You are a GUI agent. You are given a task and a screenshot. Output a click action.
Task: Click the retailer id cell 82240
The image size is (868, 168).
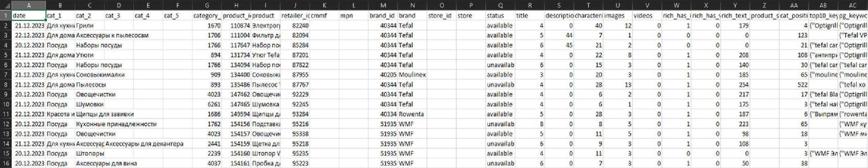(295, 25)
